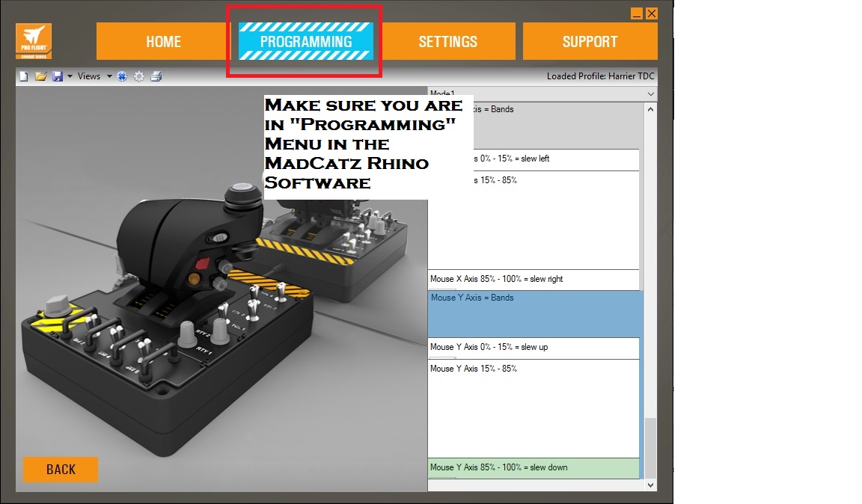This screenshot has height=504, width=862.
Task: Click the New Profile document icon
Action: 23,76
